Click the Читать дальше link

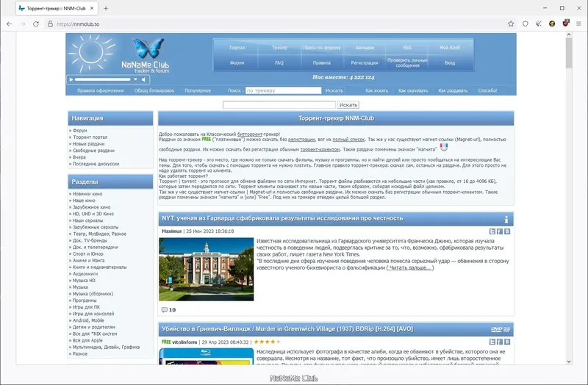pyautogui.click(x=410, y=267)
